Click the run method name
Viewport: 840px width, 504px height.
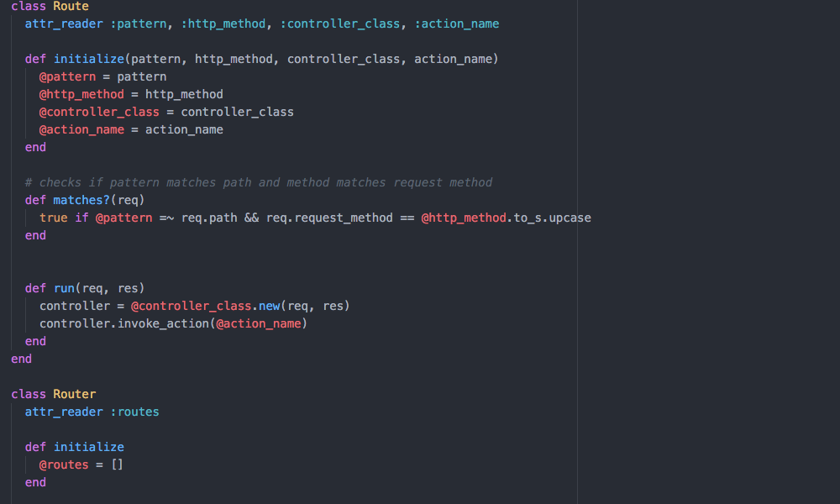point(64,288)
